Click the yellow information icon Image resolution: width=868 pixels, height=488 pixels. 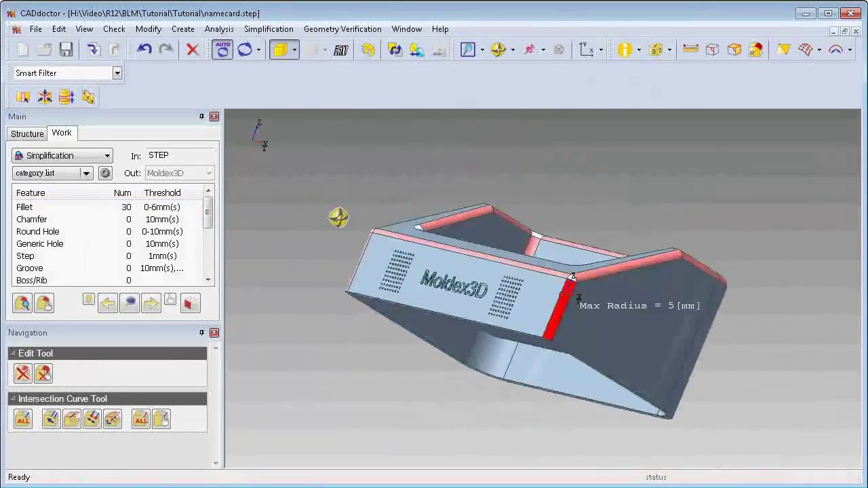point(625,49)
